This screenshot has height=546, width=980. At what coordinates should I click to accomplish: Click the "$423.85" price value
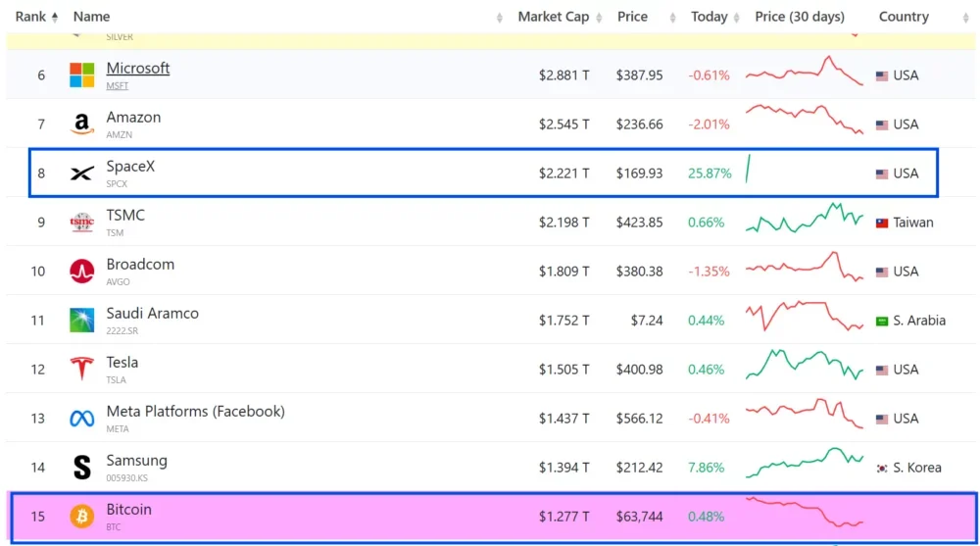pos(639,223)
